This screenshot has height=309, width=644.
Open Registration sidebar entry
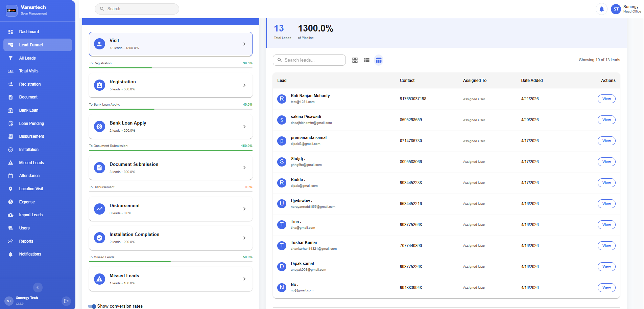38,84
